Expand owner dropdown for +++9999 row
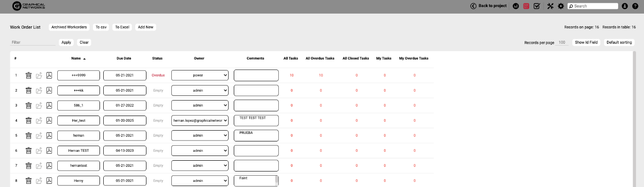644x187 pixels. pos(200,75)
